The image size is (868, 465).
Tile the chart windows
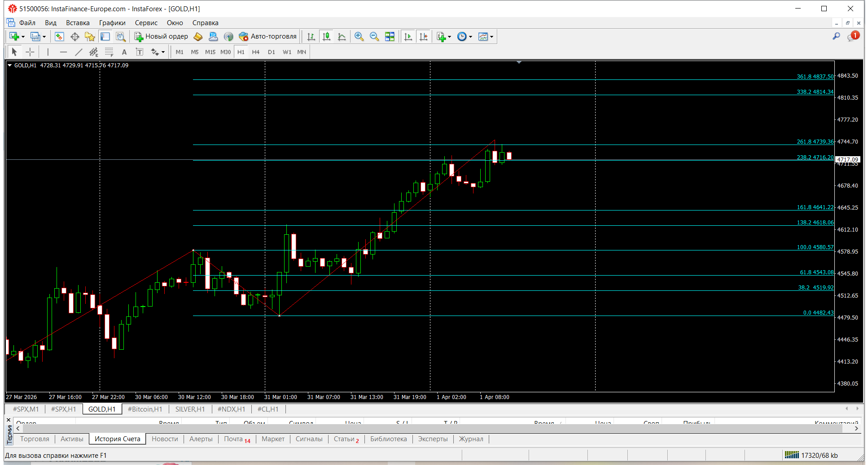[390, 37]
